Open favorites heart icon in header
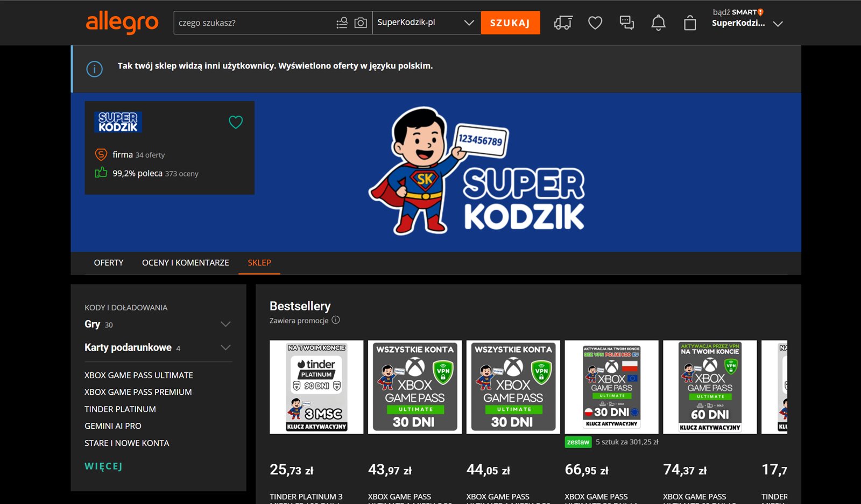Image resolution: width=861 pixels, height=504 pixels. click(x=595, y=23)
